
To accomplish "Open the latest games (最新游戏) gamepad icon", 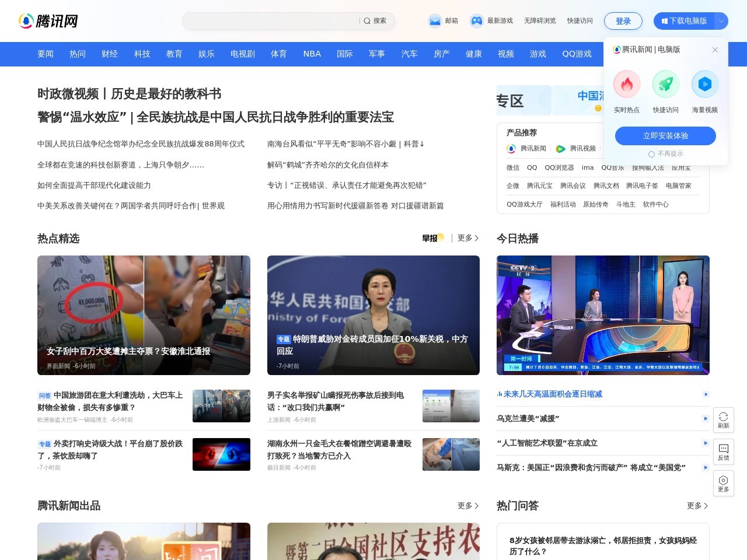I will (x=477, y=21).
